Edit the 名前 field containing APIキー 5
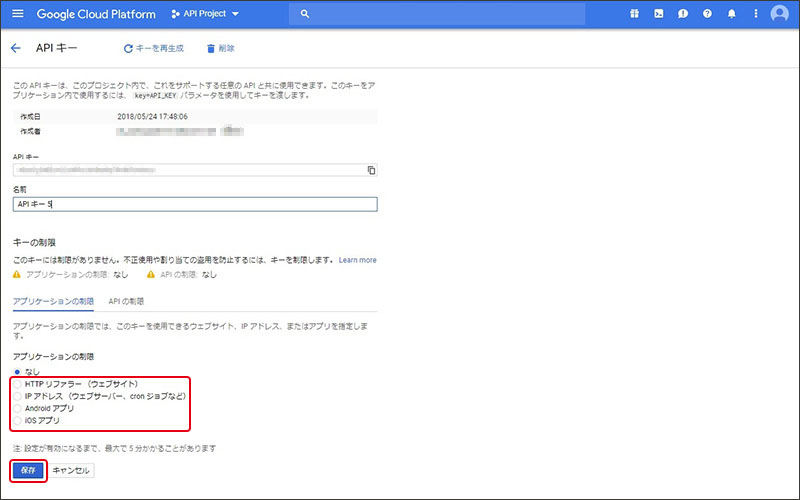The height and width of the screenshot is (500, 800). tap(195, 204)
